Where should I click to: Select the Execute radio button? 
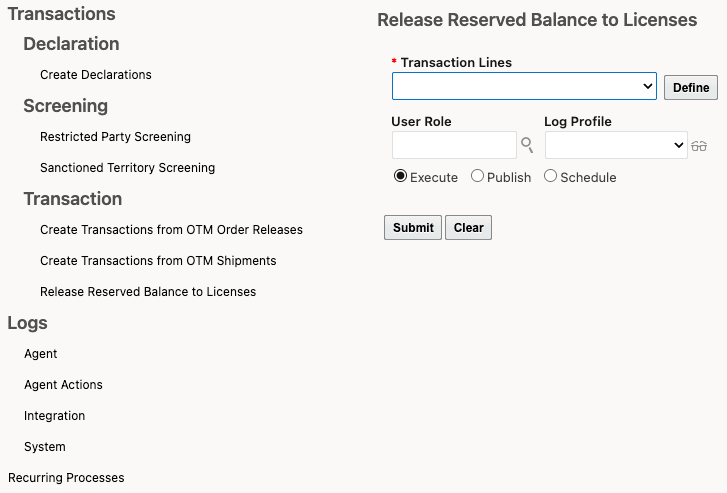pos(400,176)
